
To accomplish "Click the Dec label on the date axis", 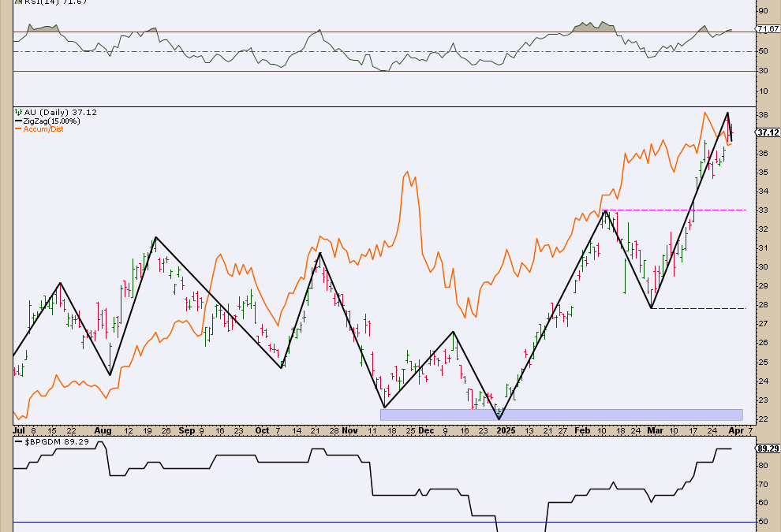I will pyautogui.click(x=426, y=430).
